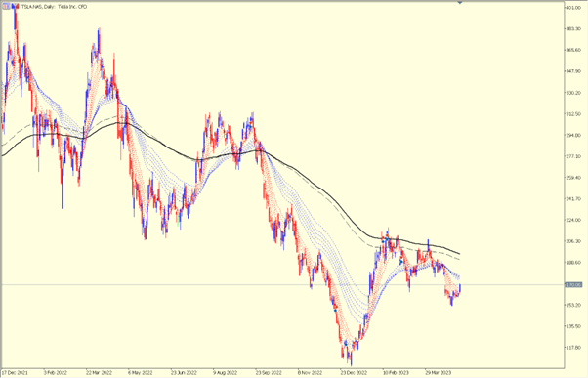Click the TSLA.NAS Daily chart title text

[54, 7]
